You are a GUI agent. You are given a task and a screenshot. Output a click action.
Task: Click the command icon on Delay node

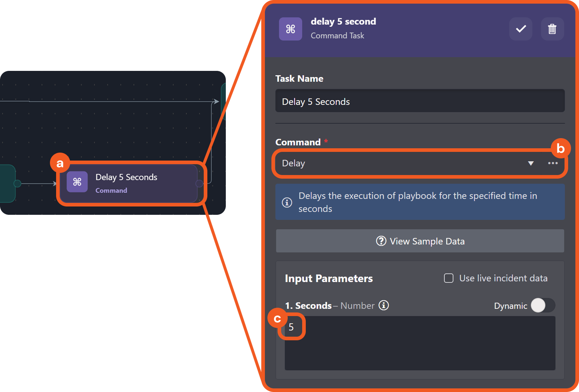[x=77, y=182]
